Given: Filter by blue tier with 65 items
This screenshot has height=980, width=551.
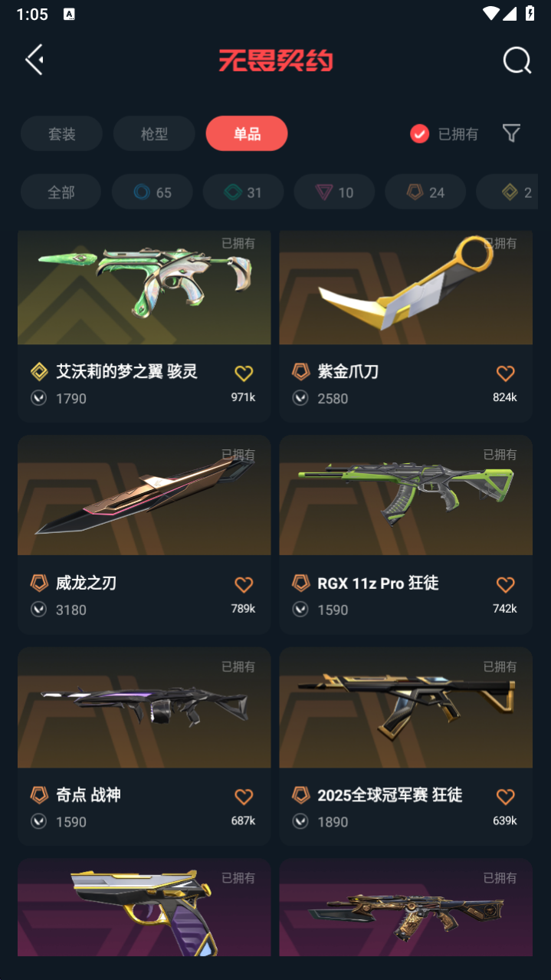Looking at the screenshot, I should 152,192.
